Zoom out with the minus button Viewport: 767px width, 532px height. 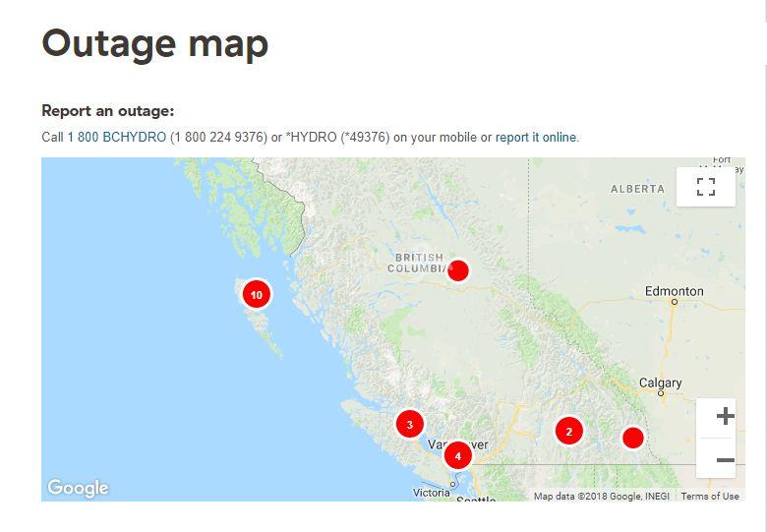pos(725,459)
